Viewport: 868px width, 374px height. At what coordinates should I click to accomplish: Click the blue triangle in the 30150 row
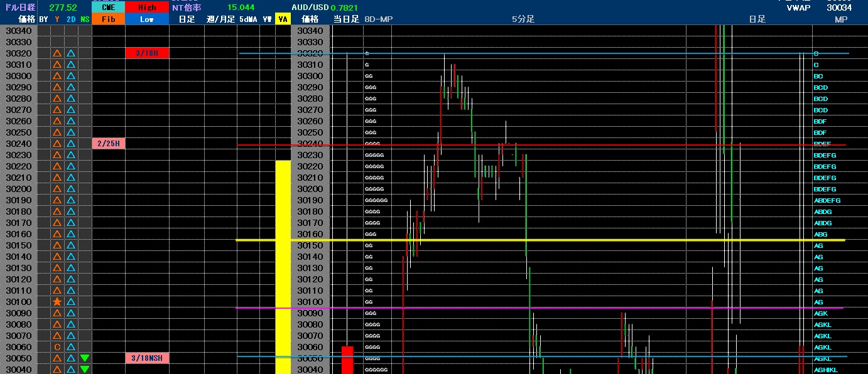tap(71, 245)
